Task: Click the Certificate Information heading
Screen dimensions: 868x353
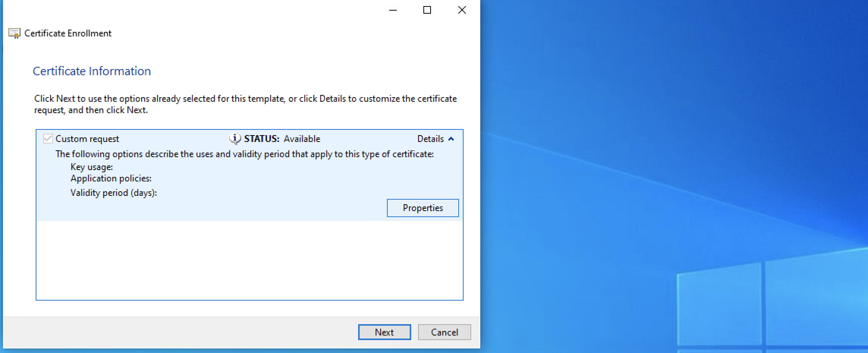Action: pyautogui.click(x=92, y=71)
